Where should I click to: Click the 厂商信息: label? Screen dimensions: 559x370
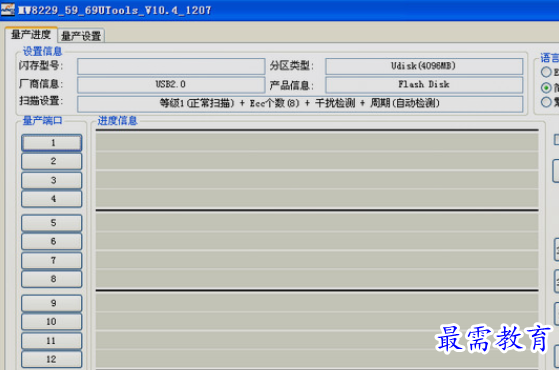pyautogui.click(x=41, y=84)
